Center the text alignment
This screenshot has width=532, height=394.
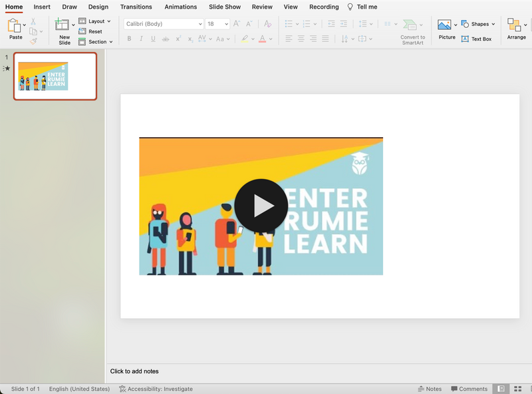301,39
